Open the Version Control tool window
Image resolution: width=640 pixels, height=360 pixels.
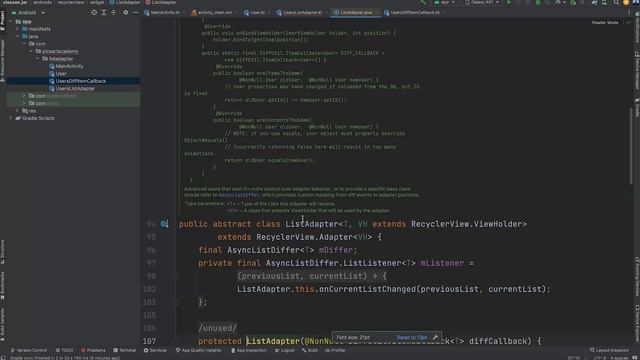click(29, 350)
